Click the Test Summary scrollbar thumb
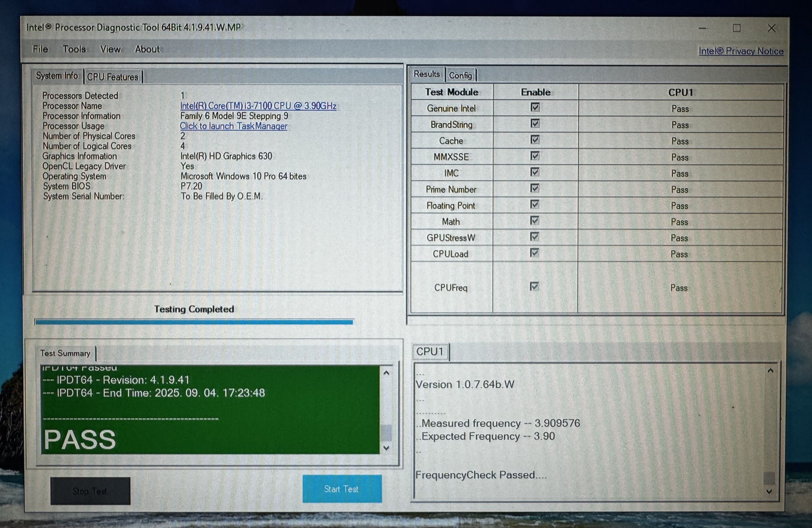The width and height of the screenshot is (812, 528). tap(386, 433)
